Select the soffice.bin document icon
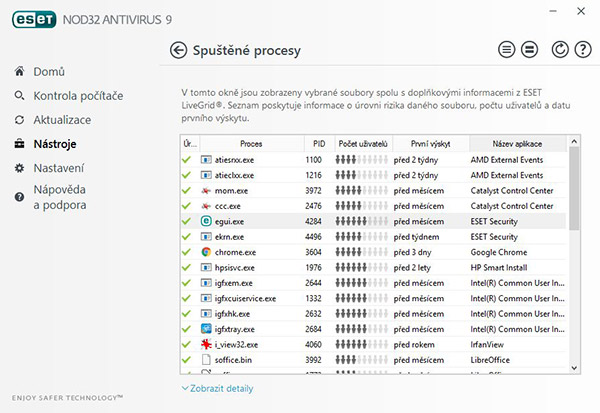Screen dimensions: 600x413 point(206,360)
